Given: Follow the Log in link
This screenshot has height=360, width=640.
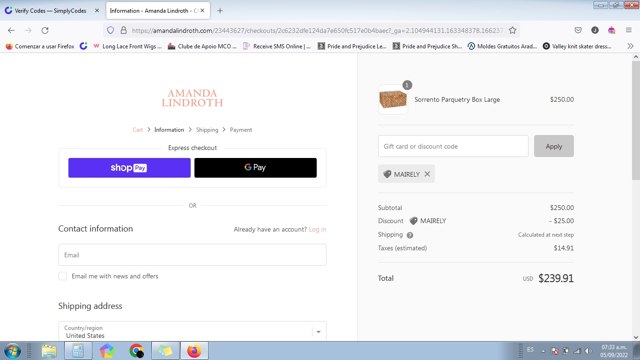Looking at the screenshot, I should [x=317, y=229].
